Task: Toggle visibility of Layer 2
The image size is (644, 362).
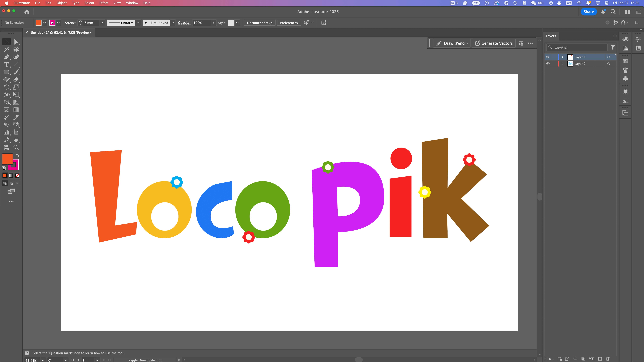Action: pyautogui.click(x=548, y=63)
